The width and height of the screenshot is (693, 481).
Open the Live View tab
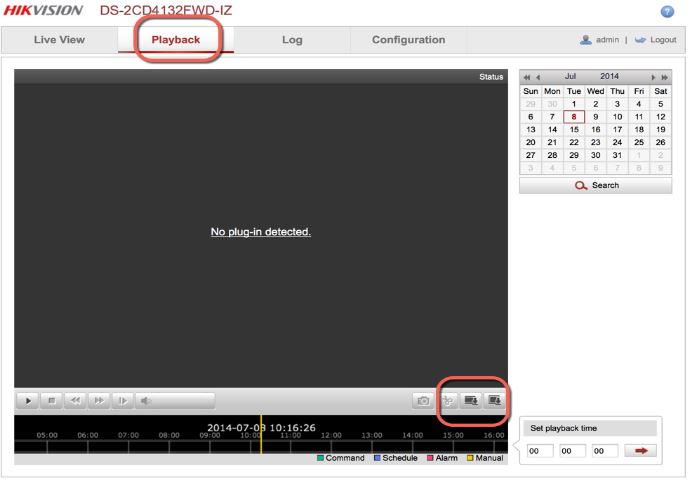pos(59,40)
